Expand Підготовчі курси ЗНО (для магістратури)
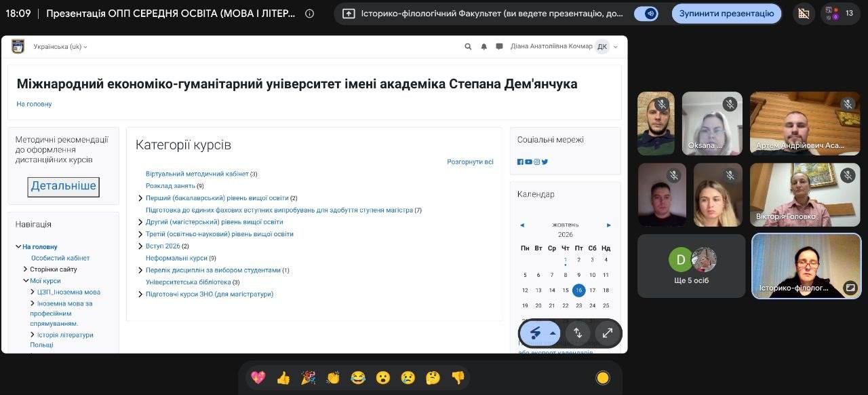Viewport: 868px width, 395px height. 140,295
